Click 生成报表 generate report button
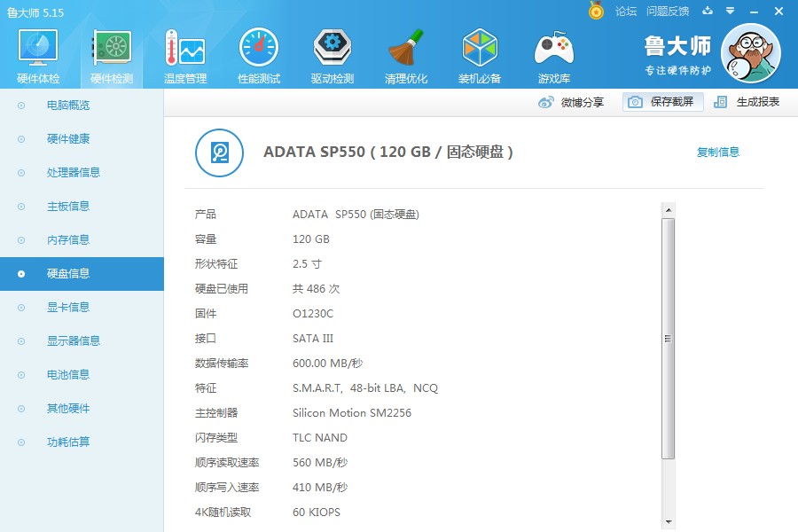This screenshot has width=798, height=532. click(747, 102)
